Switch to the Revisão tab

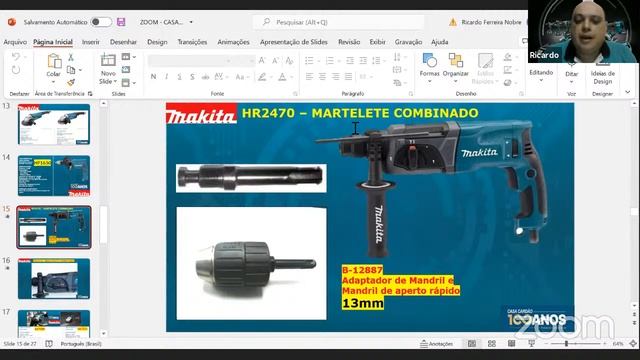pyautogui.click(x=349, y=42)
